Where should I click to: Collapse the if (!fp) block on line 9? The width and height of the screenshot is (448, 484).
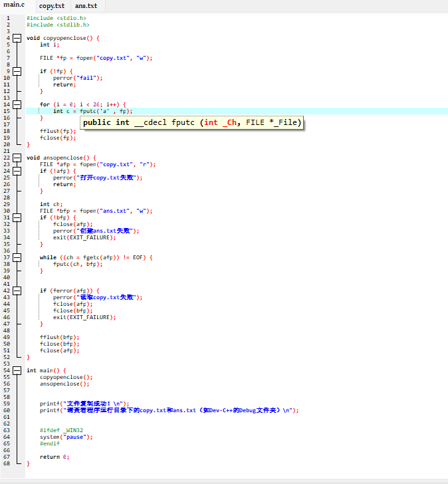click(x=17, y=71)
